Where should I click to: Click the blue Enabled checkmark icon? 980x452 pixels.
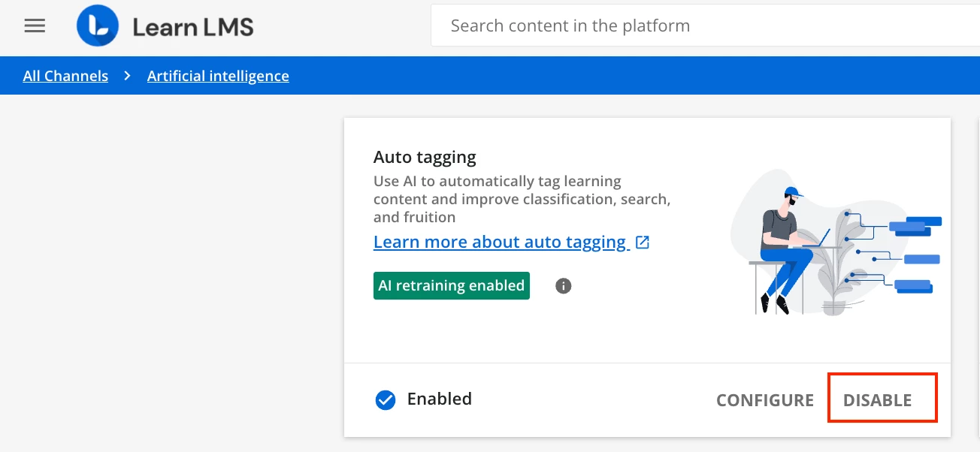[x=386, y=400]
